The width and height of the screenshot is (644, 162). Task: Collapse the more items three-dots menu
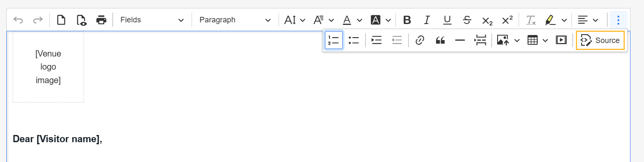click(618, 20)
